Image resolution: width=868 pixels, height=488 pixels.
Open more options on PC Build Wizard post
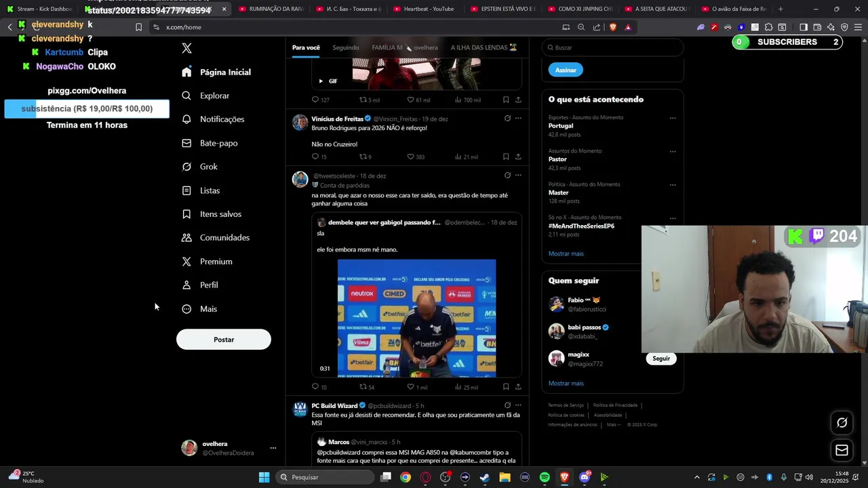point(518,405)
